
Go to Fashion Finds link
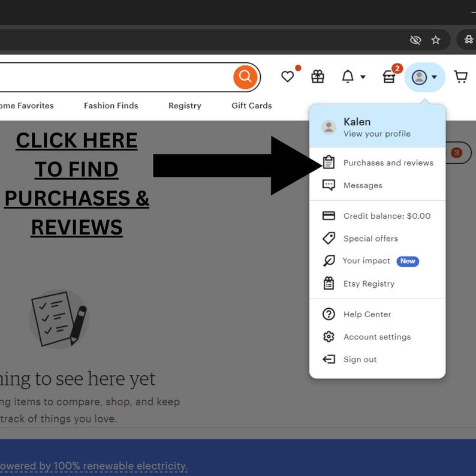111,106
